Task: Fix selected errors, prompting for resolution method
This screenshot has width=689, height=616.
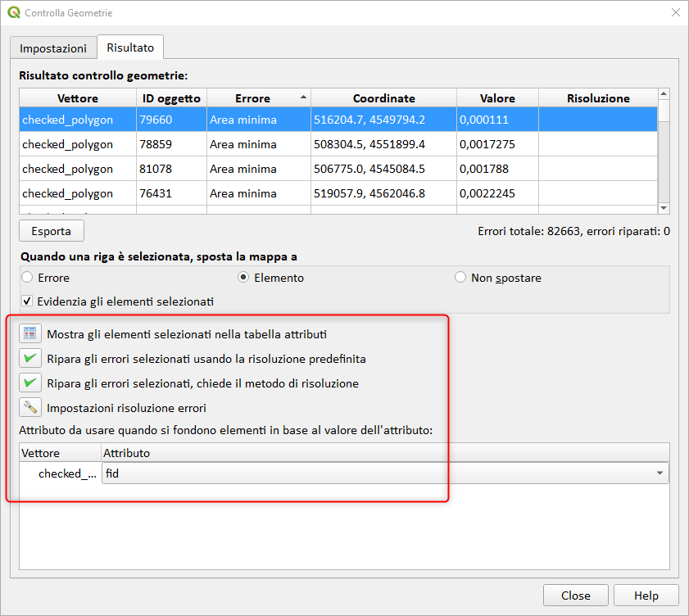Action: point(30,383)
